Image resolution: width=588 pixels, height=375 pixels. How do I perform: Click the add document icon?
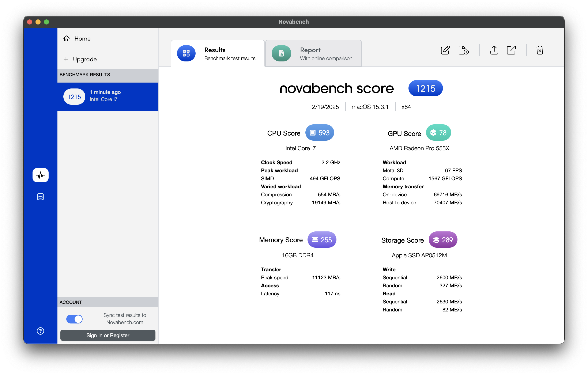tap(463, 50)
